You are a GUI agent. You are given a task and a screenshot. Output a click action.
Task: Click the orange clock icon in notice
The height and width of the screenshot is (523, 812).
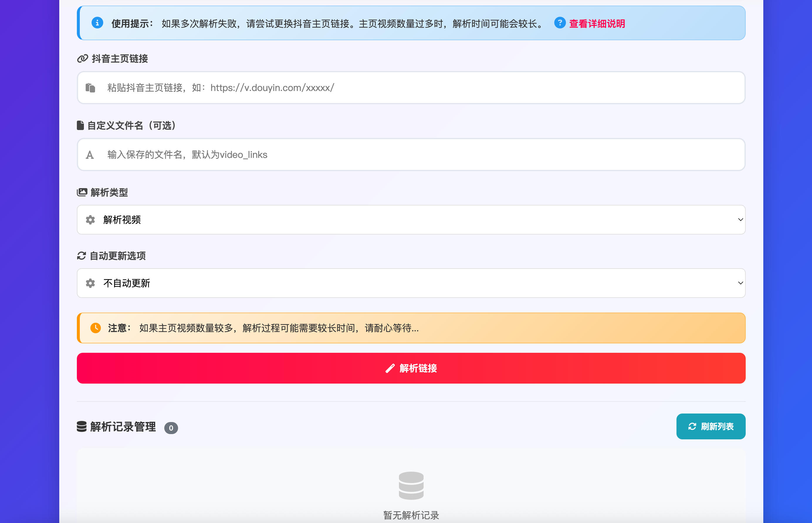[x=96, y=328]
